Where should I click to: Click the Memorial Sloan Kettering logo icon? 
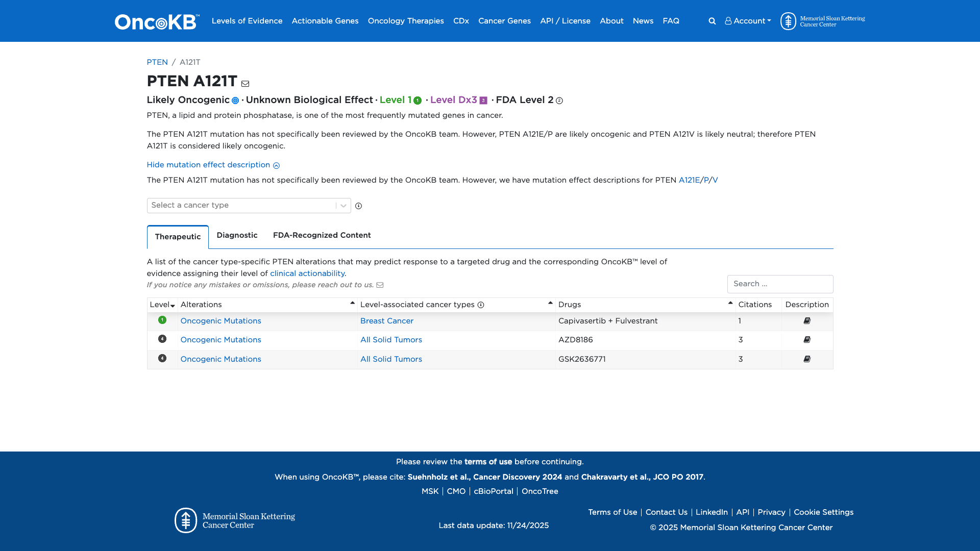pyautogui.click(x=789, y=21)
